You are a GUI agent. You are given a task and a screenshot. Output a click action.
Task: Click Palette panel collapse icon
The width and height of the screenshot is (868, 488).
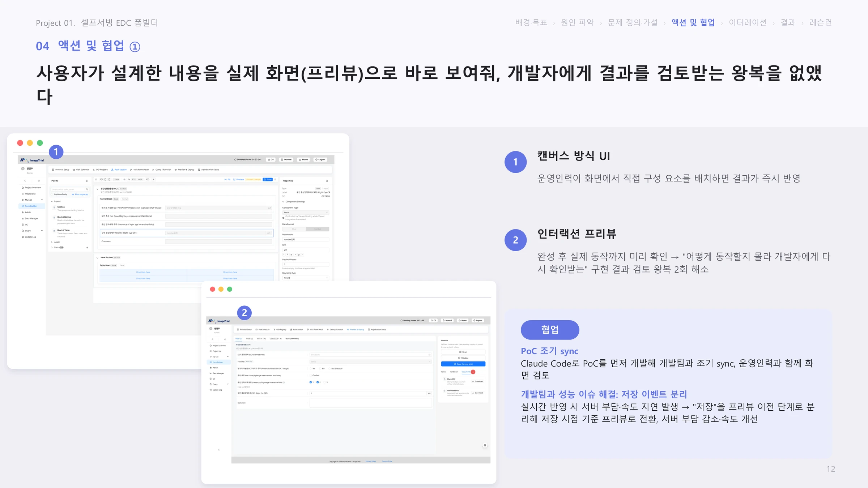(x=86, y=181)
